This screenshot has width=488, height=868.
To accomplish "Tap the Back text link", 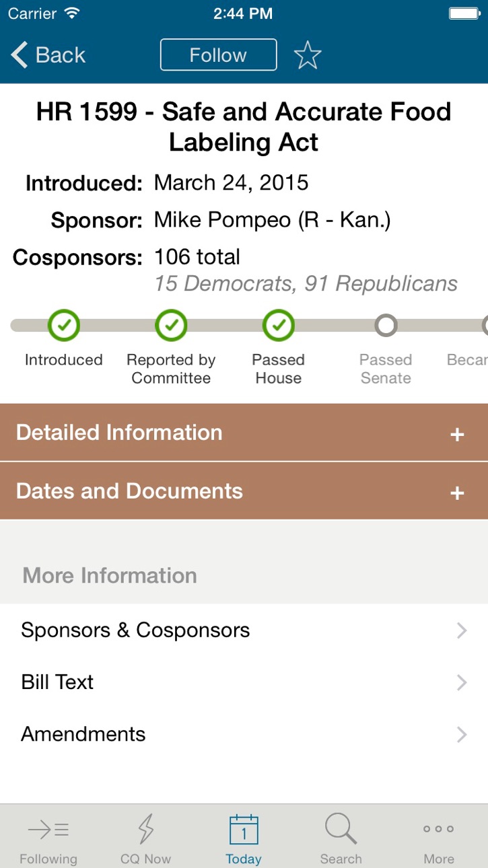I will tap(61, 55).
